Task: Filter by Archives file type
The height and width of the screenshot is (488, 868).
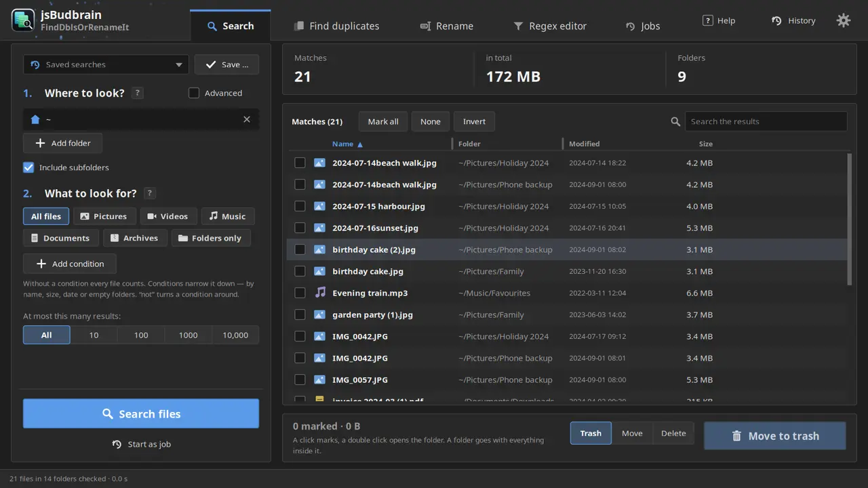Action: [135, 238]
